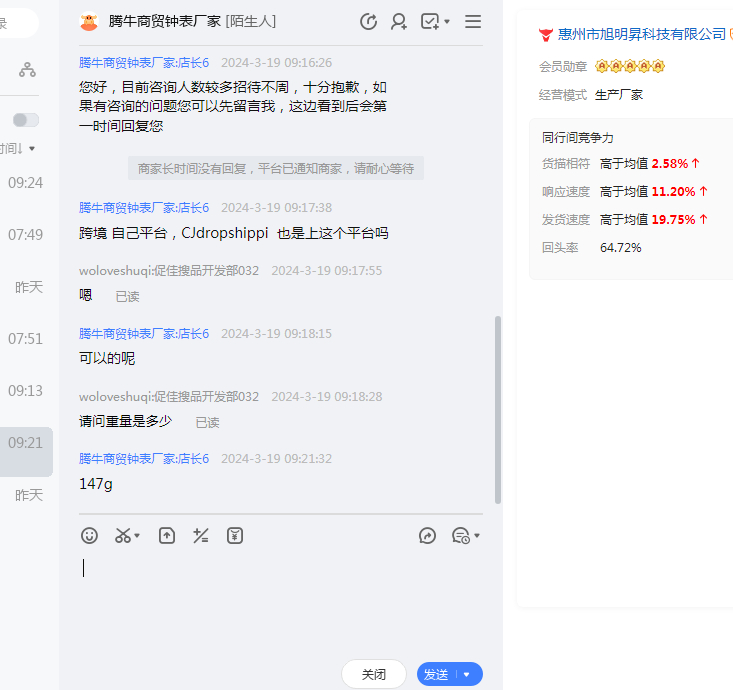The image size is (733, 690).
Task: Click the 147g message text
Action: coord(96,484)
